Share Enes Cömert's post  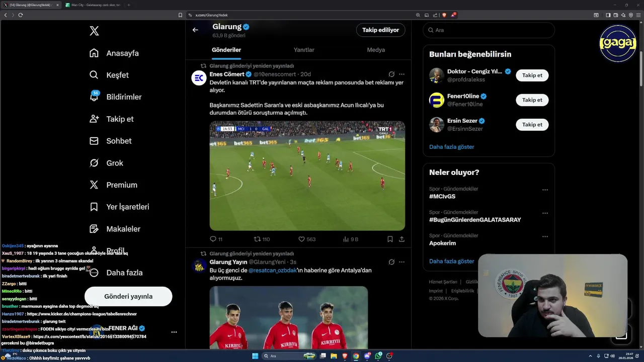pos(401,239)
